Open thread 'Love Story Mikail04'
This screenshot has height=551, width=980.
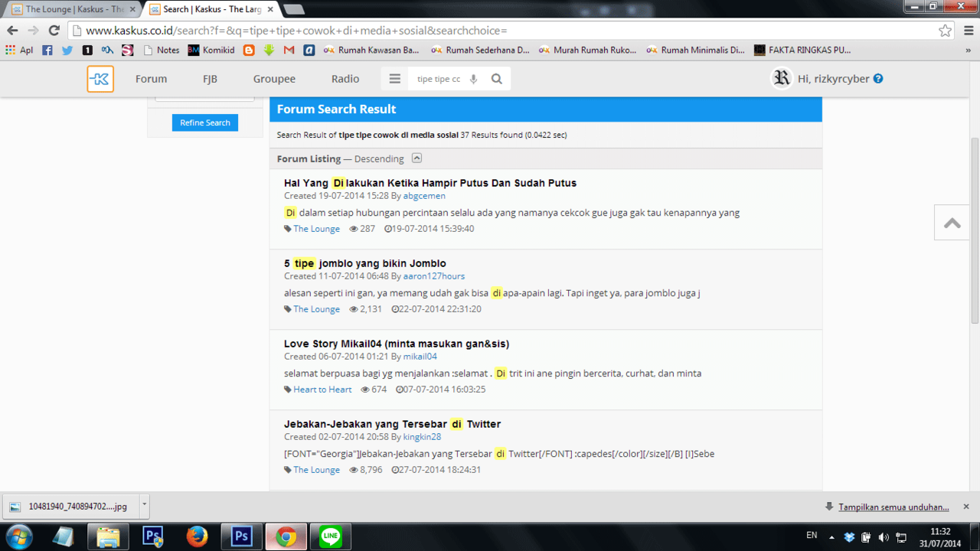point(397,344)
